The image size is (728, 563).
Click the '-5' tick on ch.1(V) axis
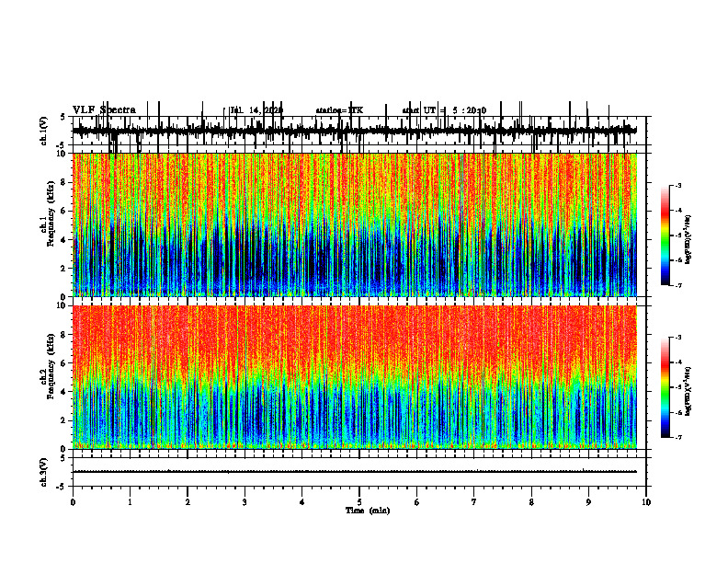(x=62, y=145)
